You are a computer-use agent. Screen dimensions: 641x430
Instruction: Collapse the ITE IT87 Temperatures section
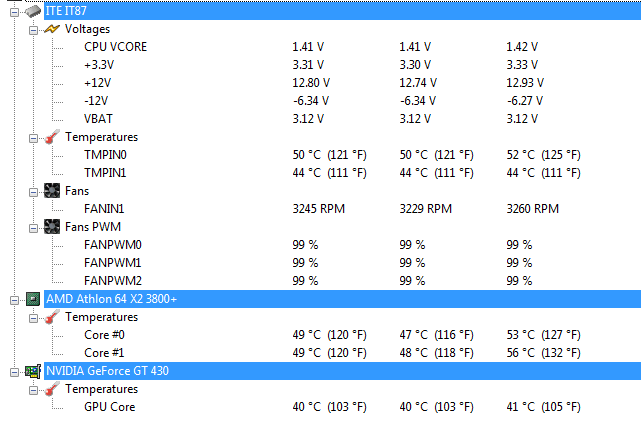[34, 138]
